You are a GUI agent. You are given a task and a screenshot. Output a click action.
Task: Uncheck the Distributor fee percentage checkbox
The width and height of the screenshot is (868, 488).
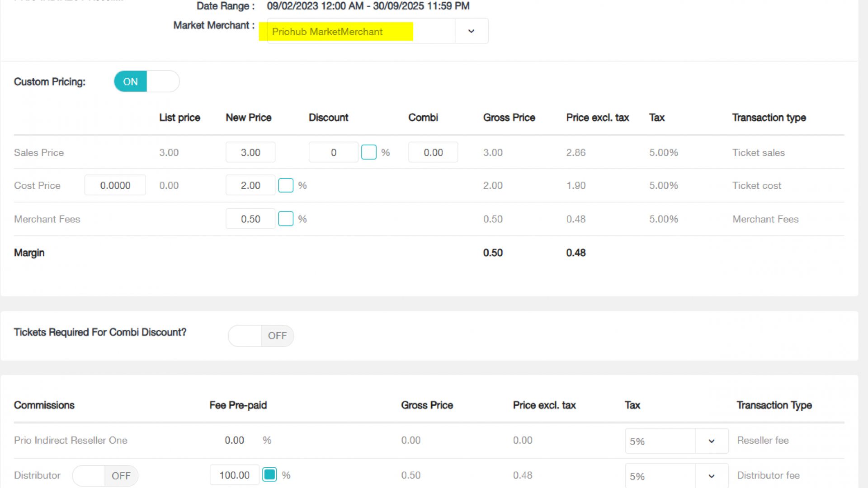point(270,475)
